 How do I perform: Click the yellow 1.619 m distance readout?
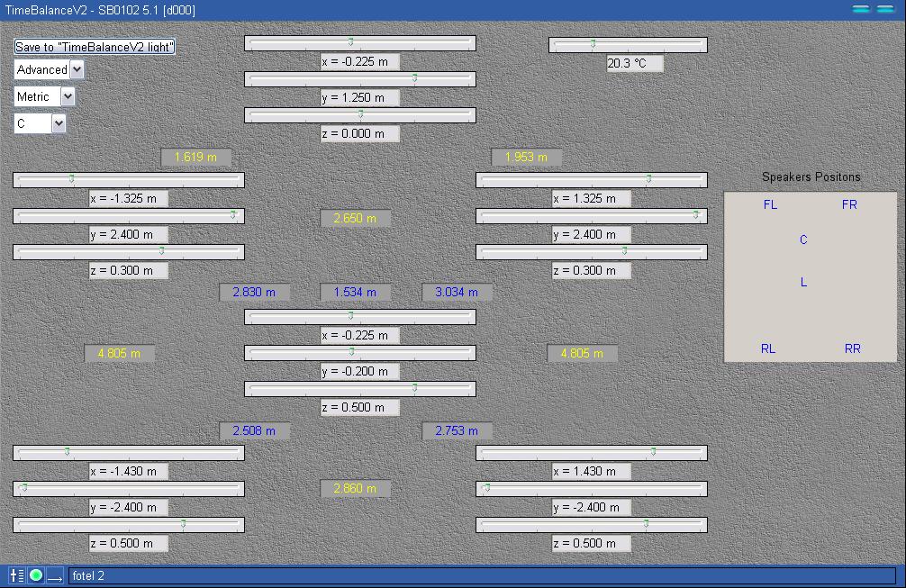(195, 157)
